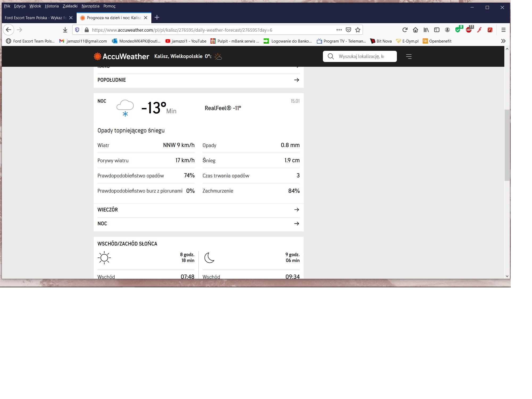
Task: Open the Firefox downloads arrow icon
Action: coord(65,30)
